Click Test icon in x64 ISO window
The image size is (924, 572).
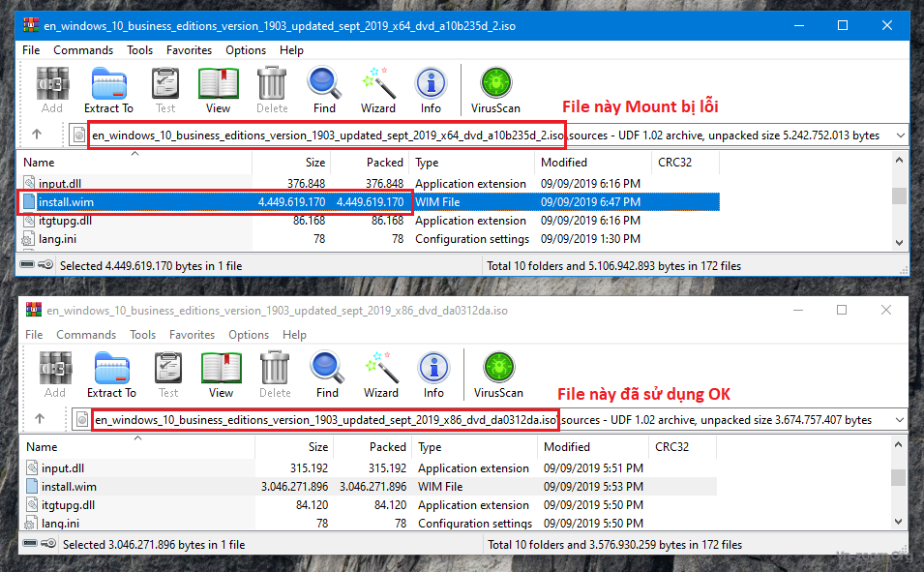(x=165, y=90)
